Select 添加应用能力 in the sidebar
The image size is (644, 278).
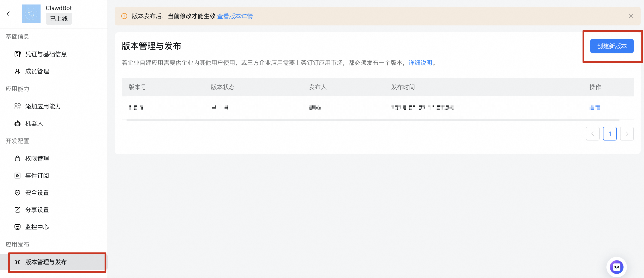pos(43,106)
